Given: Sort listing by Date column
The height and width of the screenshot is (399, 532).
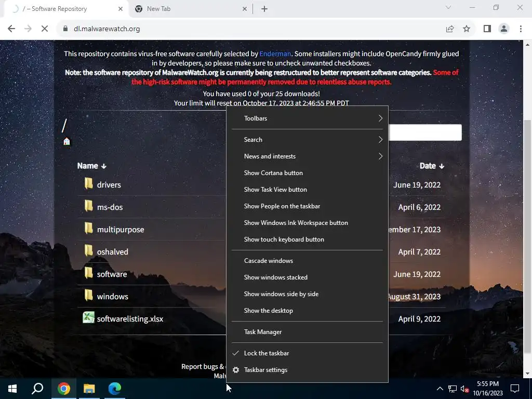Looking at the screenshot, I should (x=432, y=166).
